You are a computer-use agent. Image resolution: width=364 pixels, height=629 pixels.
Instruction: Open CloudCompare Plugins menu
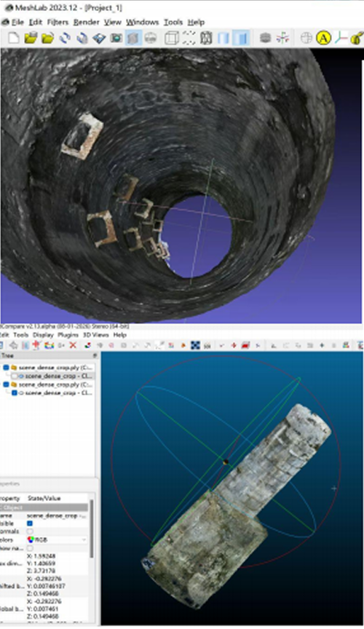click(x=68, y=335)
